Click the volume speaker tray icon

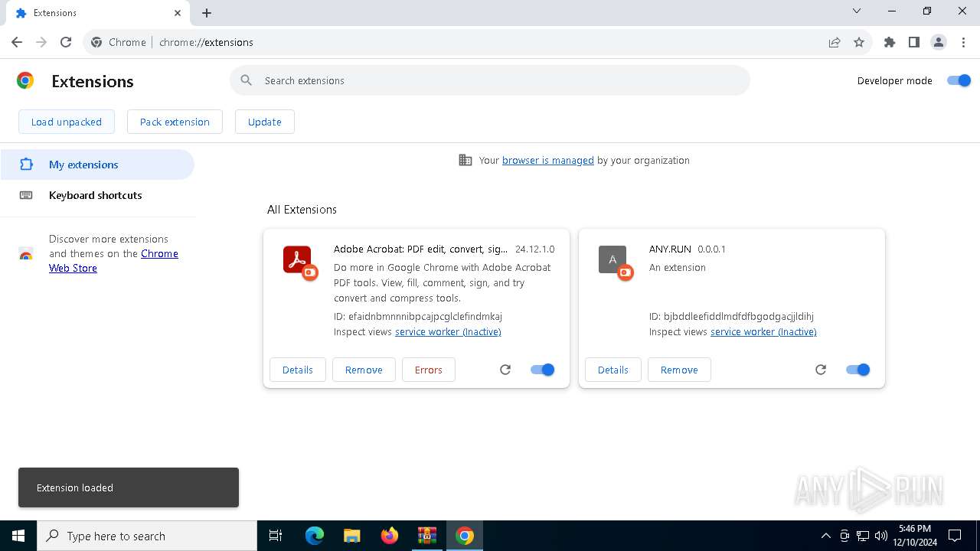coord(881,536)
